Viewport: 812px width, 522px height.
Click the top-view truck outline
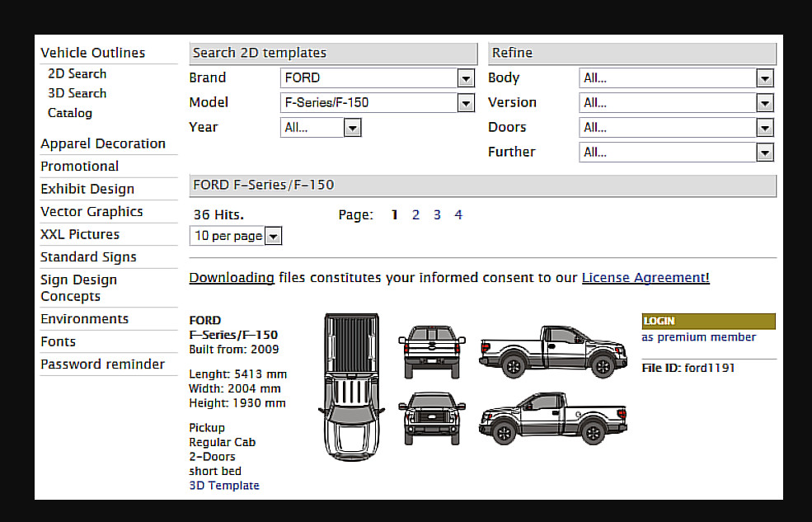[x=352, y=387]
